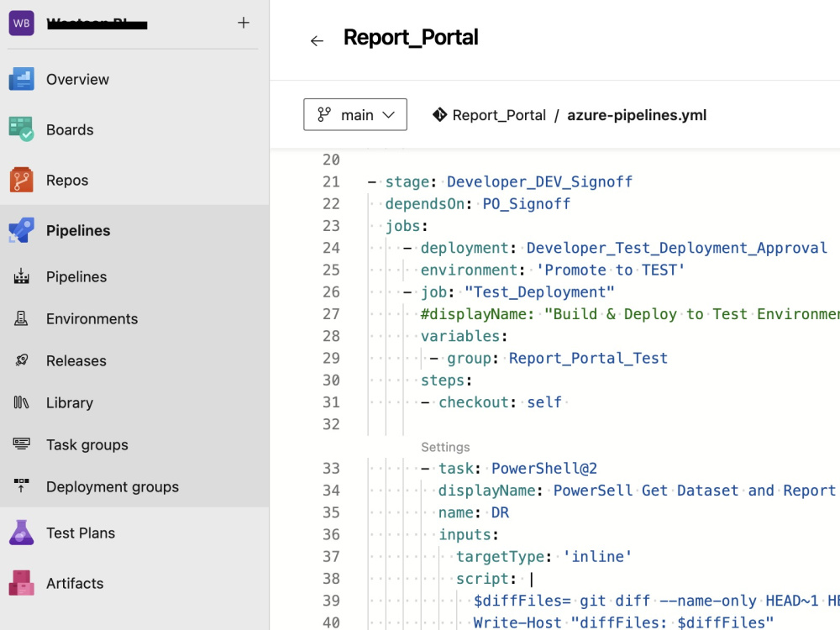The image size is (840, 630).
Task: Create a new project with the plus icon
Action: pyautogui.click(x=243, y=23)
